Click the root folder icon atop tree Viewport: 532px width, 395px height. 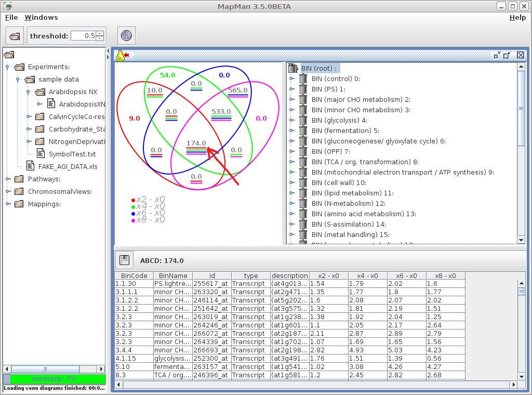coord(9,54)
